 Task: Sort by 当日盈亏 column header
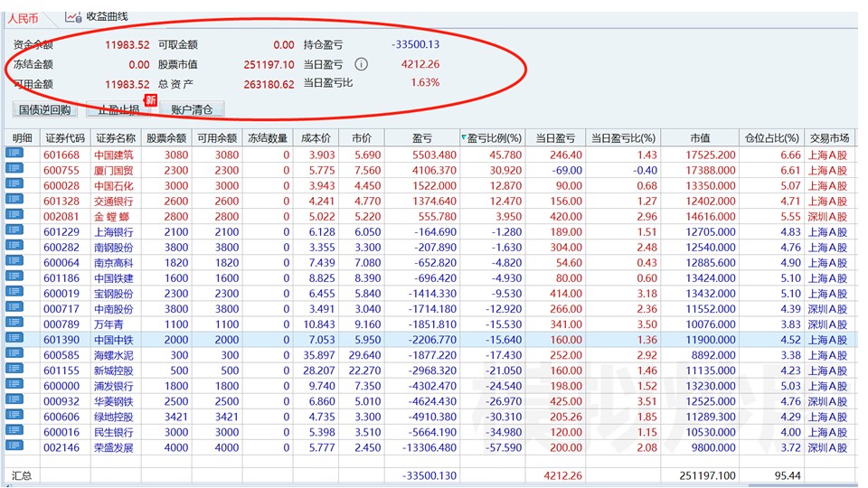(555, 137)
